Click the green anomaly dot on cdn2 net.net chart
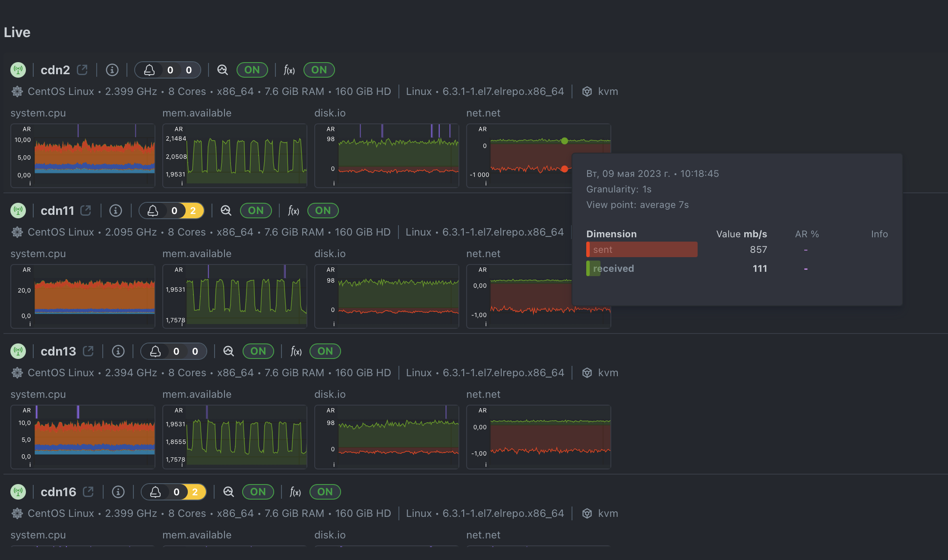This screenshot has height=560, width=948. (x=564, y=140)
